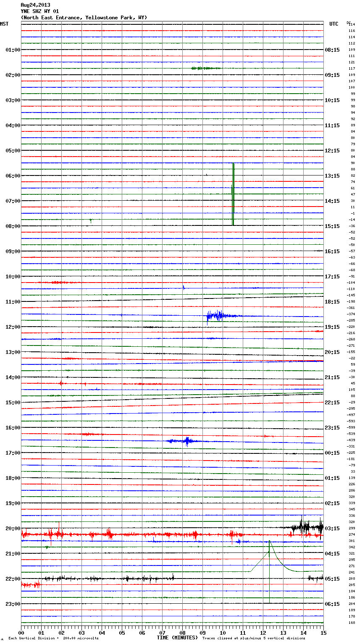Click the 13:15 UTC time label
Image resolution: width=357 pixels, height=644 pixels.
tap(332, 176)
